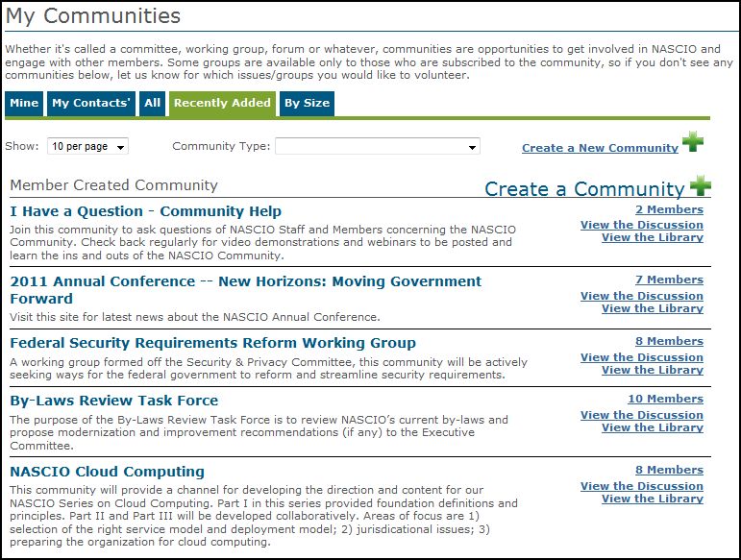
Task: View 8 Members of Federal Security group
Action: pos(669,341)
